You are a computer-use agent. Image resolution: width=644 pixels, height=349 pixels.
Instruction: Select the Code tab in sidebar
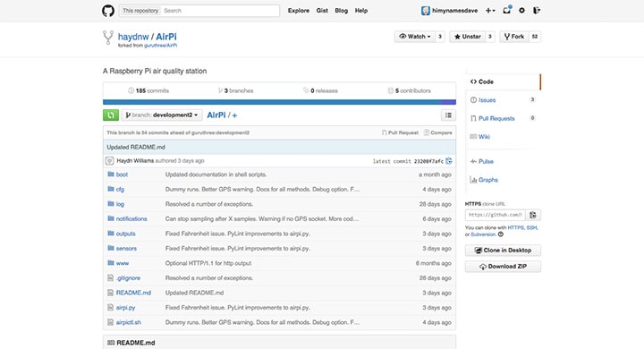tap(503, 81)
